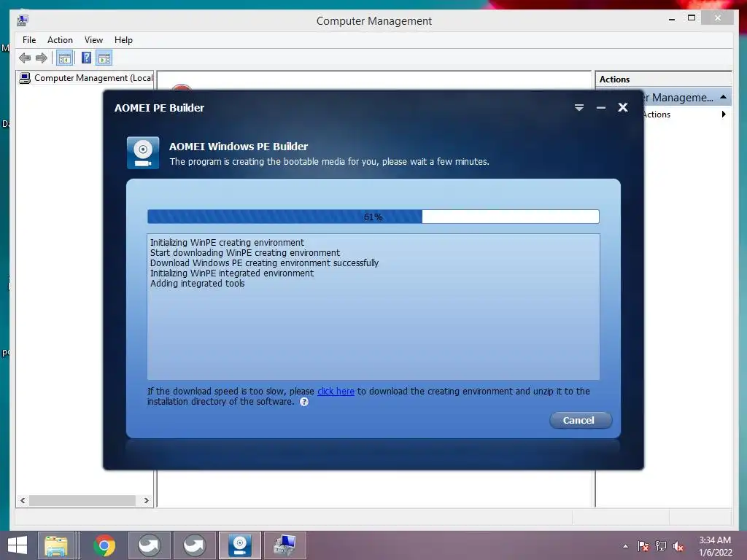Click the muted volume tray icon
This screenshot has width=747, height=560.
tap(678, 546)
